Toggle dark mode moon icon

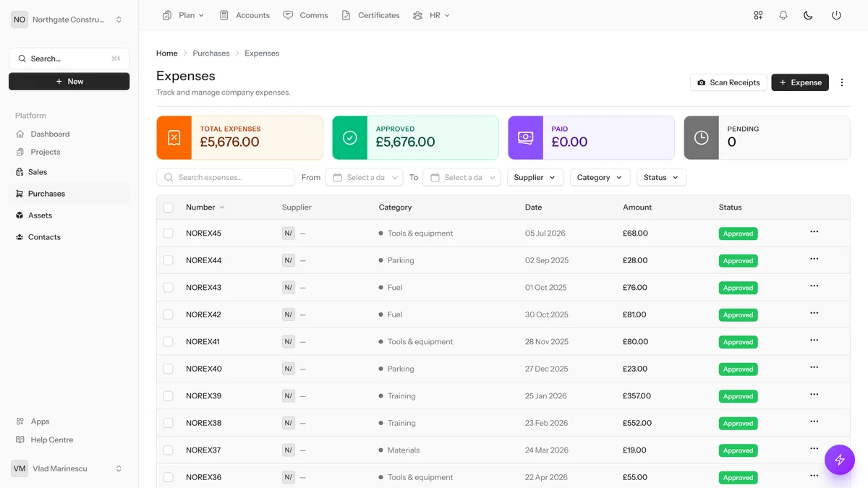click(809, 15)
